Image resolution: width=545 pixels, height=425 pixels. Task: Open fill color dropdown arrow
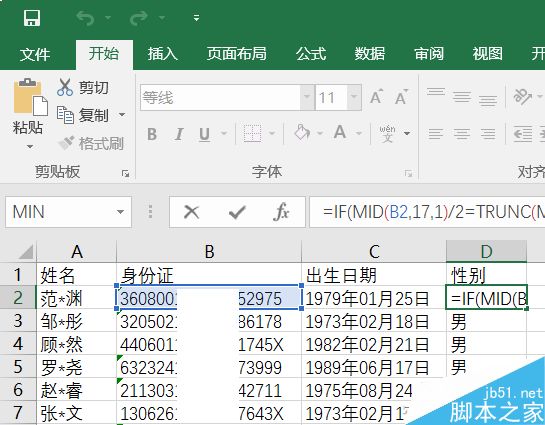(320, 133)
